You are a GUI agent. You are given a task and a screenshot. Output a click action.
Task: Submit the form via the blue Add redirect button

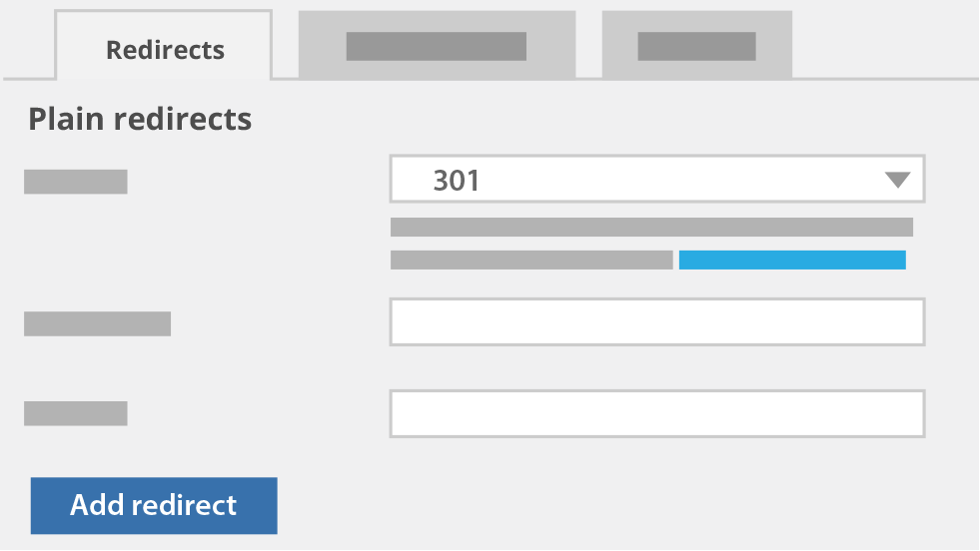point(154,505)
